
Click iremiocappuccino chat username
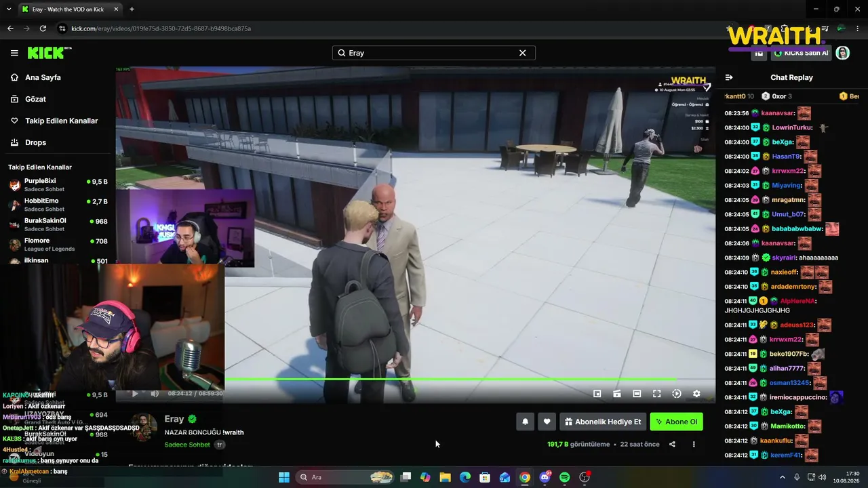pos(798,398)
